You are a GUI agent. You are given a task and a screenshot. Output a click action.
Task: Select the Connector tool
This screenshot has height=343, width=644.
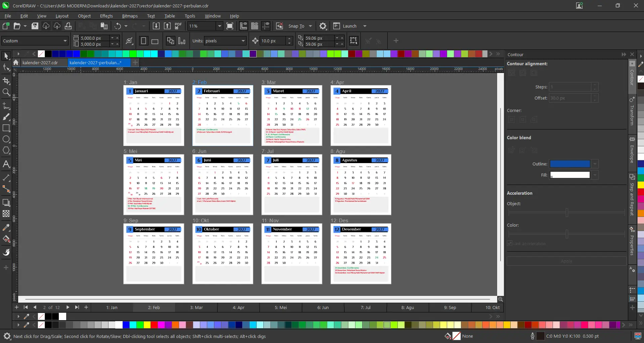[x=6, y=189]
